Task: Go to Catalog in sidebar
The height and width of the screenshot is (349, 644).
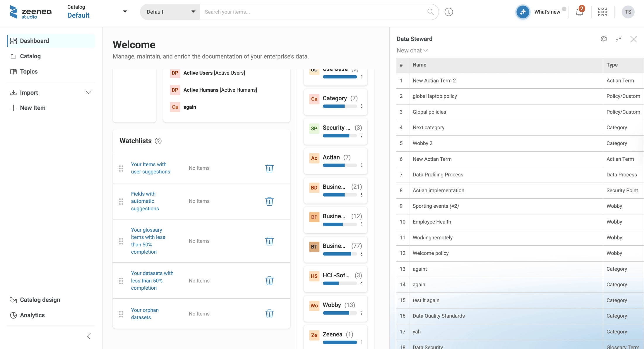Action: 30,56
